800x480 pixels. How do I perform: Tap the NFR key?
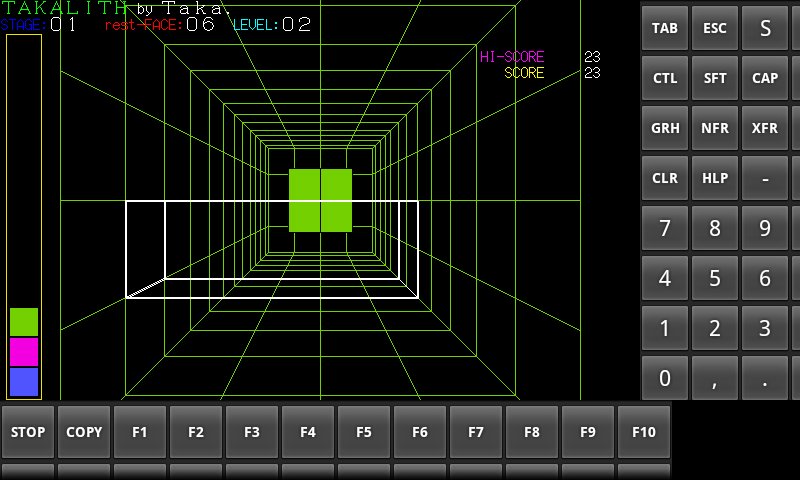714,128
